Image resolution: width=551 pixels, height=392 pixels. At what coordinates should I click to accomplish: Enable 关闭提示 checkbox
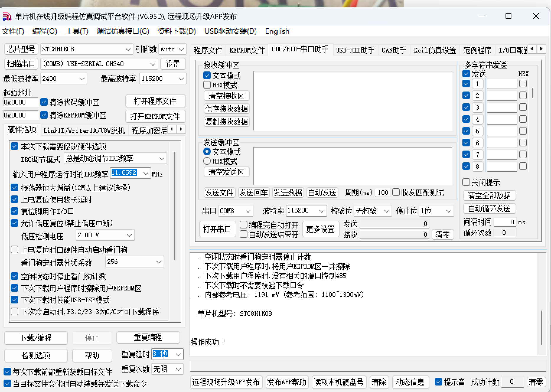tap(466, 182)
